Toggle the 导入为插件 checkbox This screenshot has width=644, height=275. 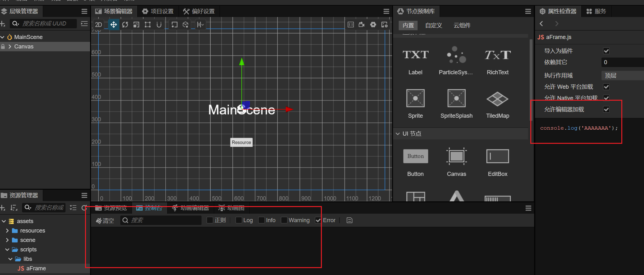[x=606, y=51]
